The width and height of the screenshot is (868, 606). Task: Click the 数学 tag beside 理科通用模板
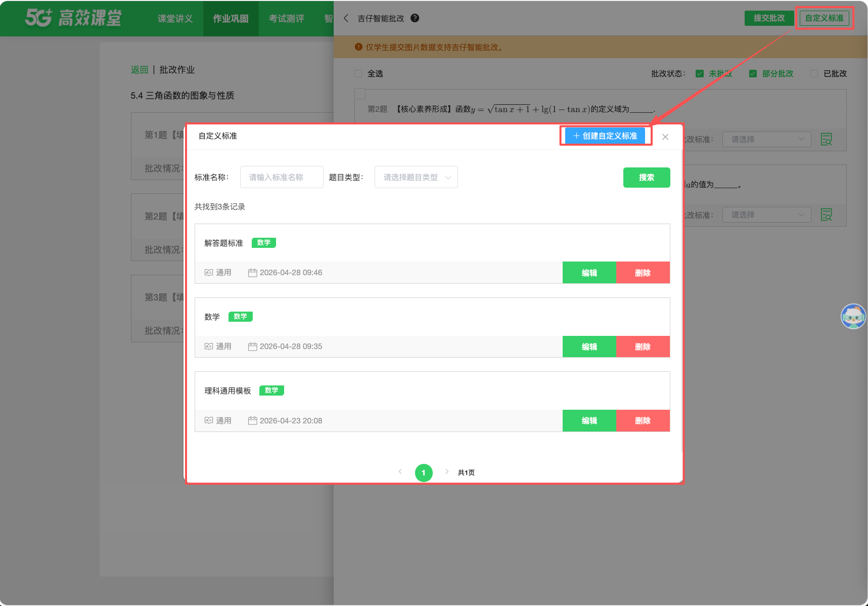point(271,391)
